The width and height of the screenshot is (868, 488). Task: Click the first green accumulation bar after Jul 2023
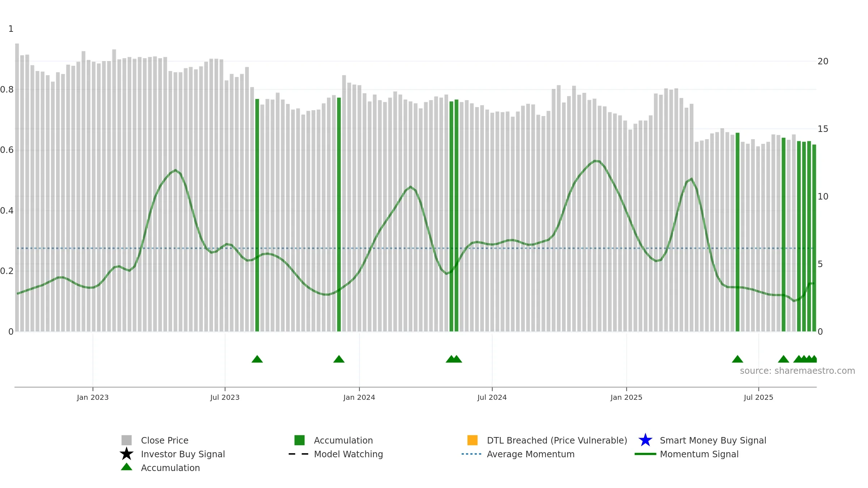(257, 215)
